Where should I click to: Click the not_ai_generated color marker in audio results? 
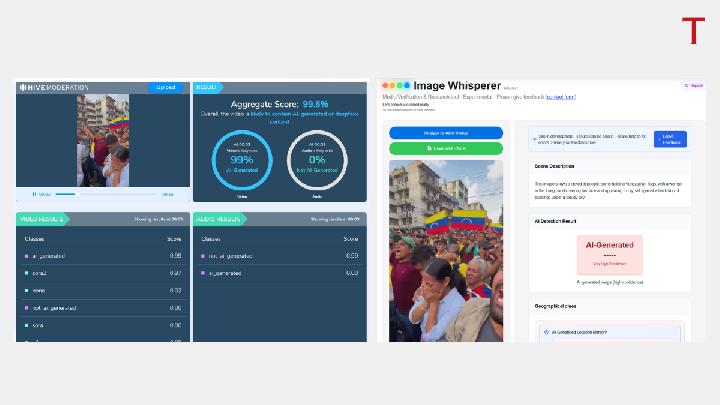point(203,256)
